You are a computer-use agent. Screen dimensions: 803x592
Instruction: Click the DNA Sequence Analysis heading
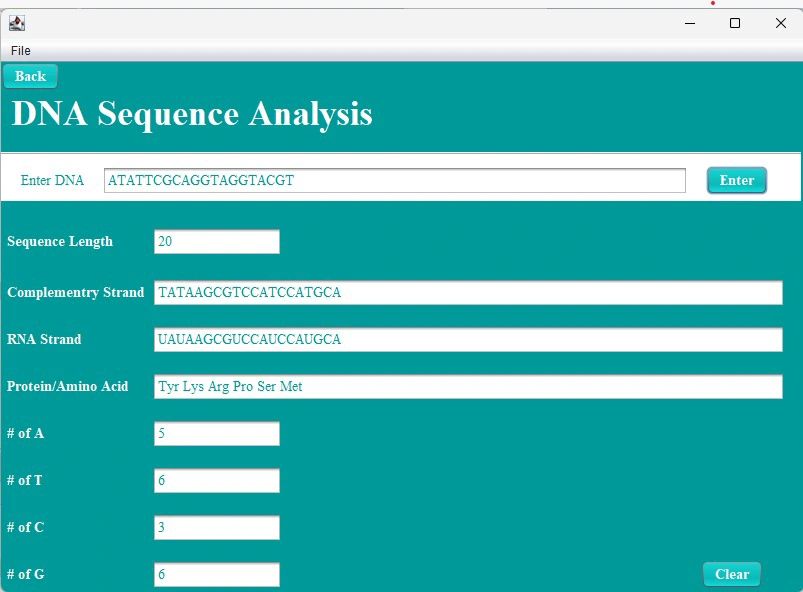coord(190,113)
